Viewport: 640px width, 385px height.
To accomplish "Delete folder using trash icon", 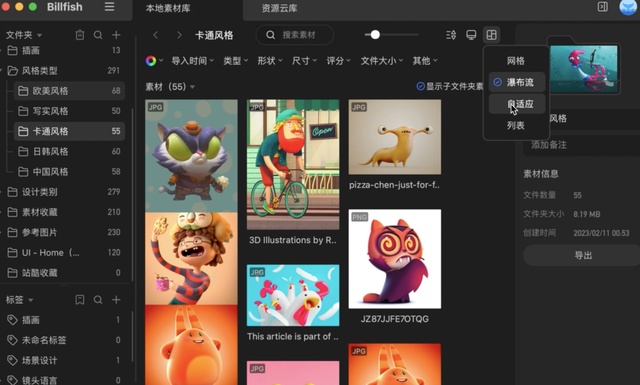I will click(x=80, y=35).
